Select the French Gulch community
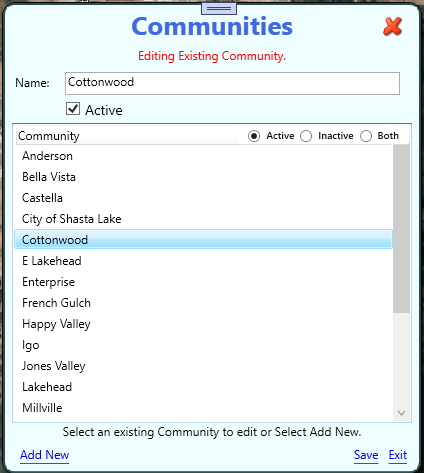 pyautogui.click(x=204, y=303)
